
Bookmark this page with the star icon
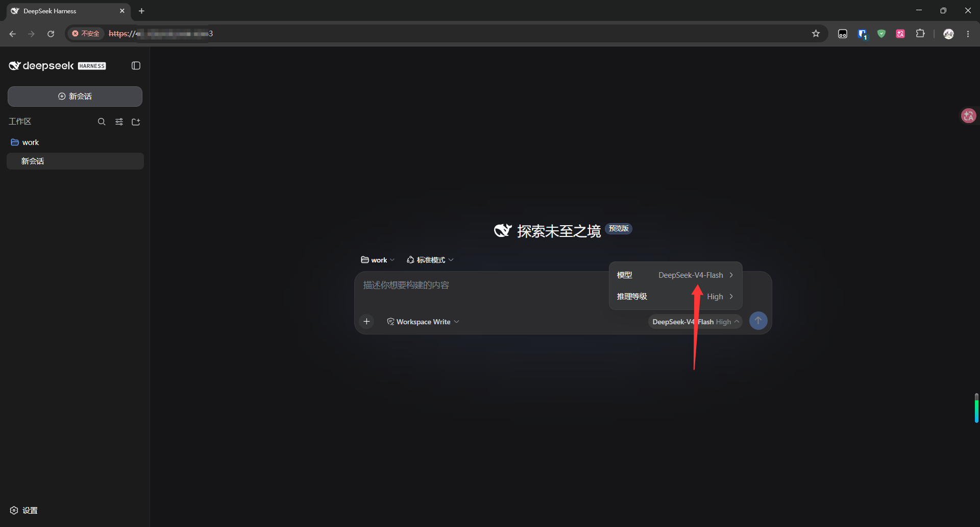[x=816, y=34]
